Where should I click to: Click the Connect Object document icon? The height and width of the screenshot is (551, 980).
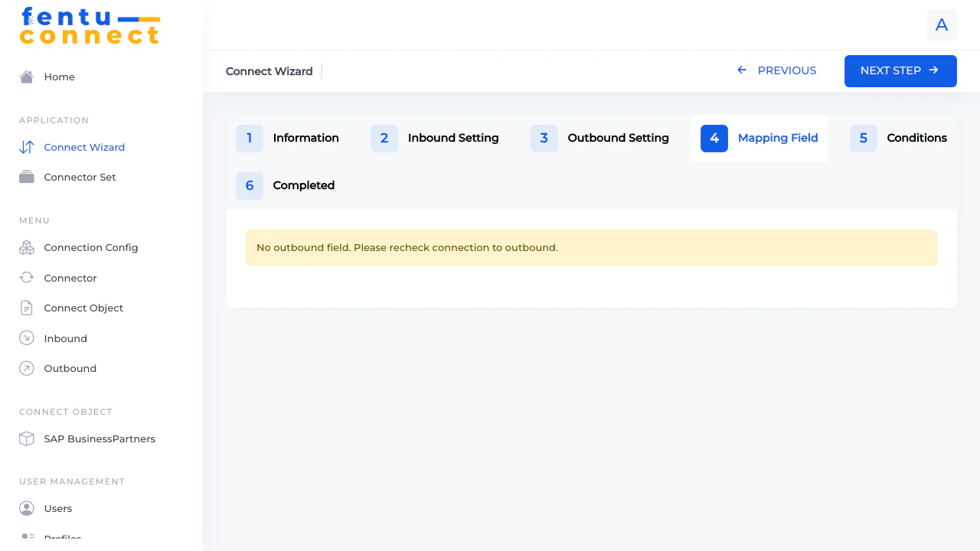pos(27,308)
